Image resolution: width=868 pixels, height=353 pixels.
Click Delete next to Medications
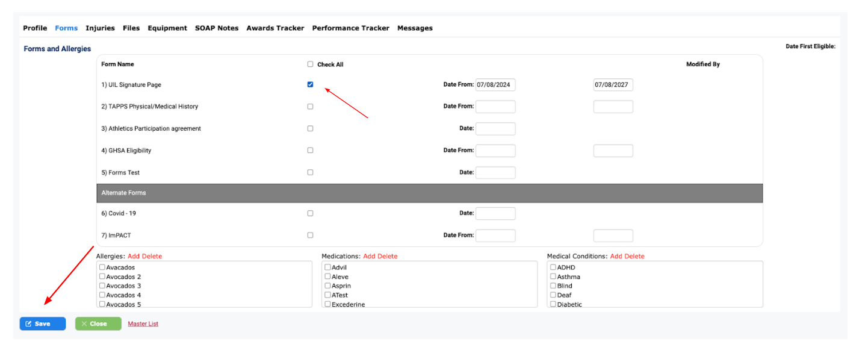pyautogui.click(x=388, y=257)
